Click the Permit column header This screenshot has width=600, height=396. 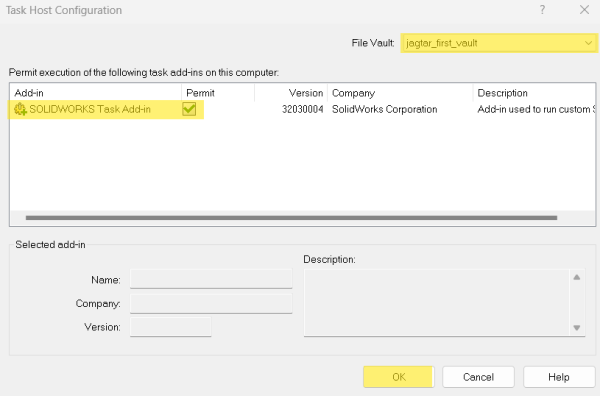[218, 93]
